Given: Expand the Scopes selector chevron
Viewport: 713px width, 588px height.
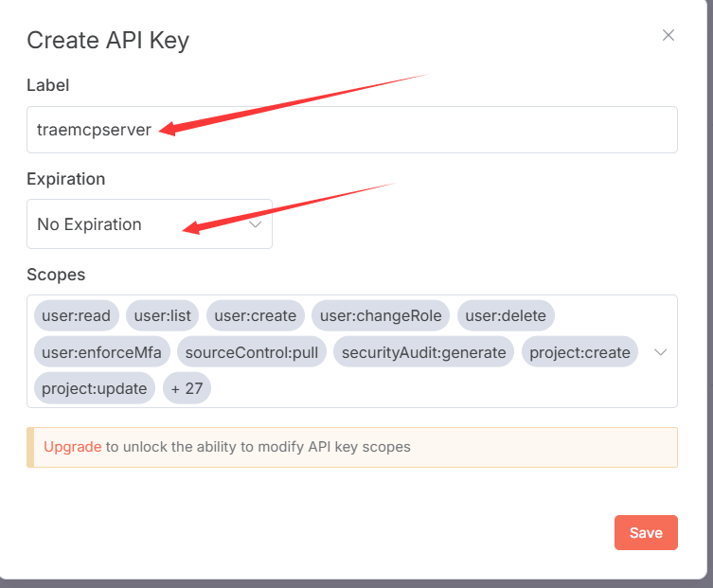Looking at the screenshot, I should click(660, 352).
